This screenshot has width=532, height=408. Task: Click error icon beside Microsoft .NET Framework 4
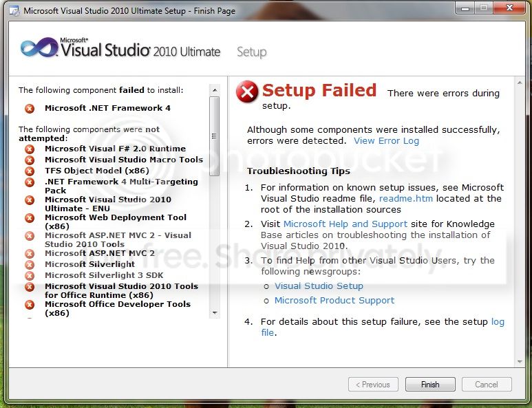(x=30, y=109)
